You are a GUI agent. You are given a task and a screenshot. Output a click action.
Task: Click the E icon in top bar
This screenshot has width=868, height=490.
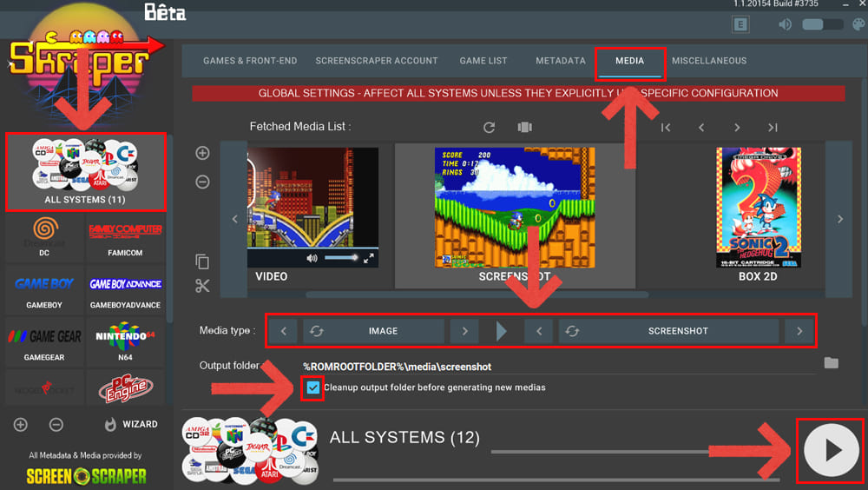(x=740, y=24)
